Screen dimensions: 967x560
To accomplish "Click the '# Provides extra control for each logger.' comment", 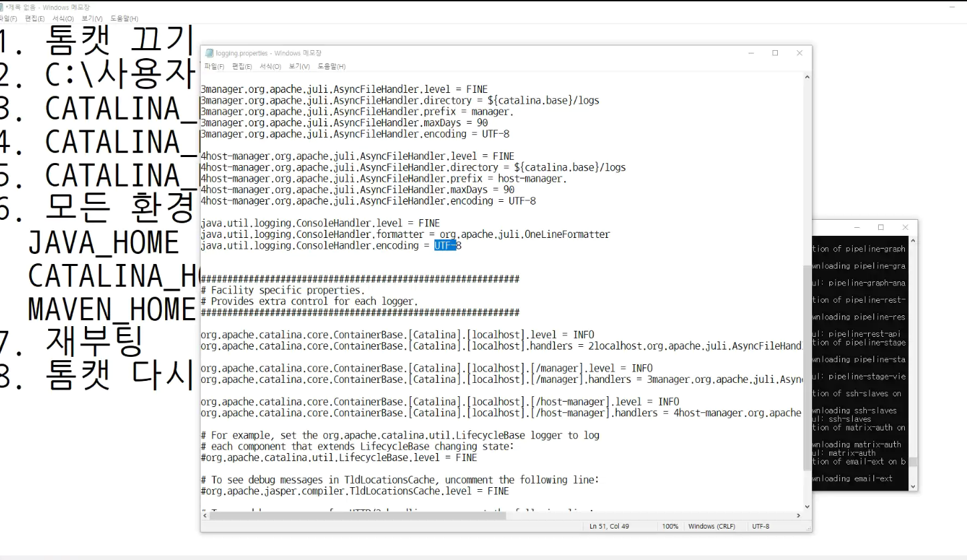I will [x=309, y=301].
